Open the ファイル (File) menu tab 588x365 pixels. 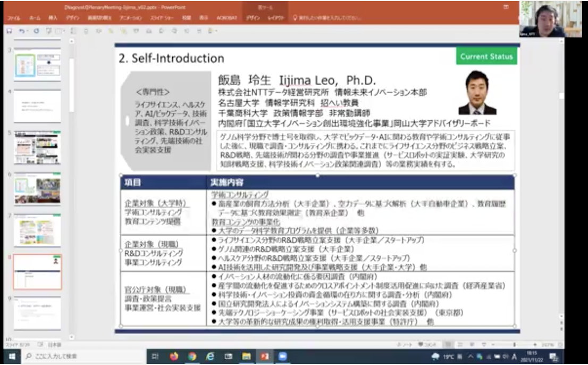tap(13, 18)
